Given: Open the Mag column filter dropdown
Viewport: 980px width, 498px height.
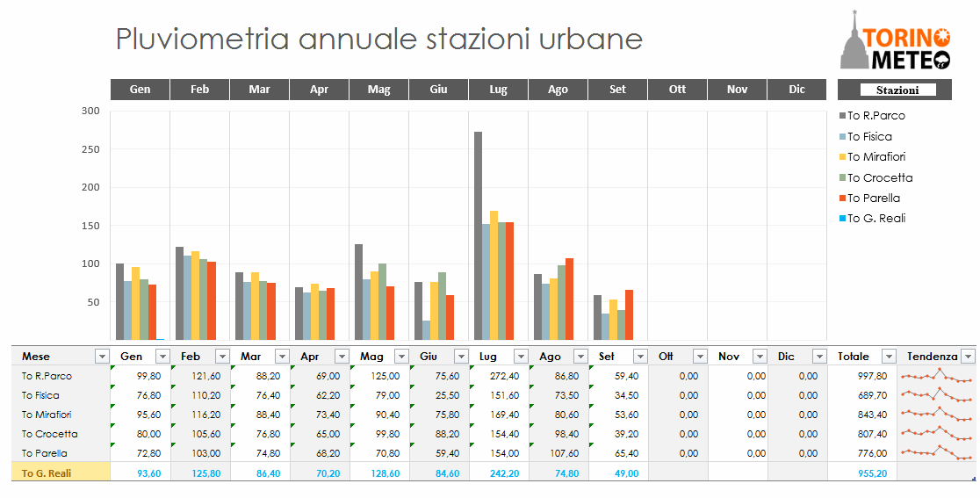Looking at the screenshot, I should pos(402,357).
